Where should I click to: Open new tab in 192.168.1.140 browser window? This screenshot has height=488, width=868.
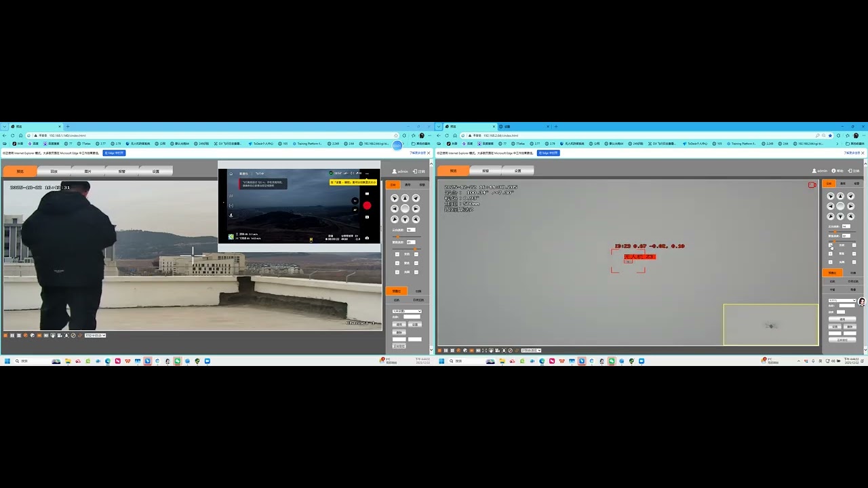[68, 127]
